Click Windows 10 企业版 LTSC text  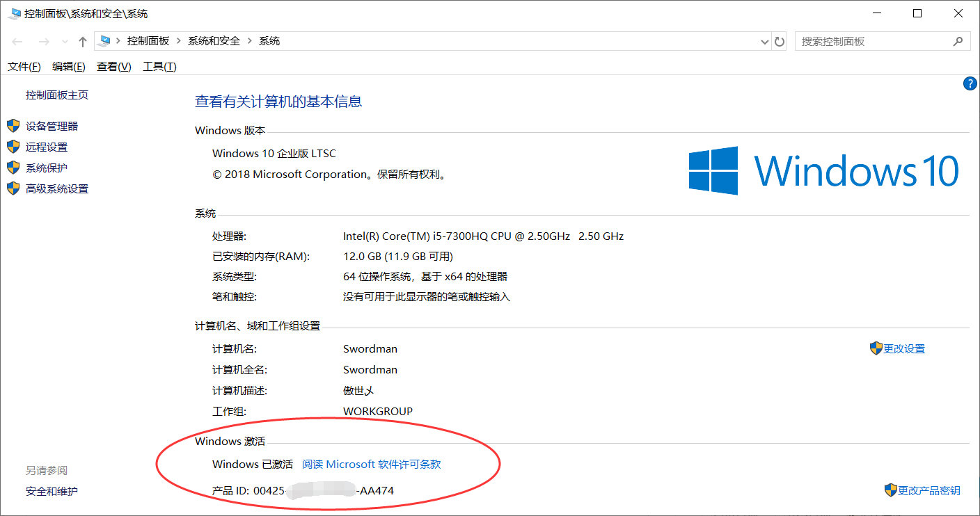click(x=274, y=153)
